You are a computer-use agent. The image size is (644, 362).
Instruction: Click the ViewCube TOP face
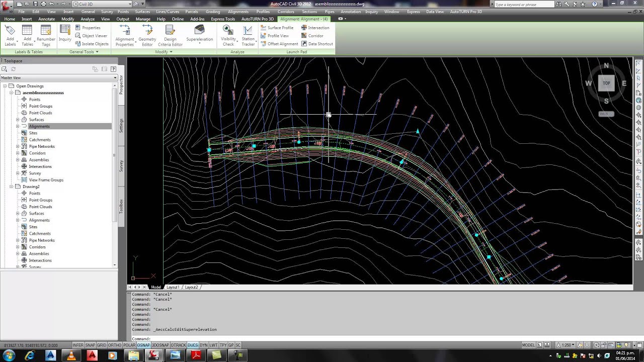[x=606, y=83]
